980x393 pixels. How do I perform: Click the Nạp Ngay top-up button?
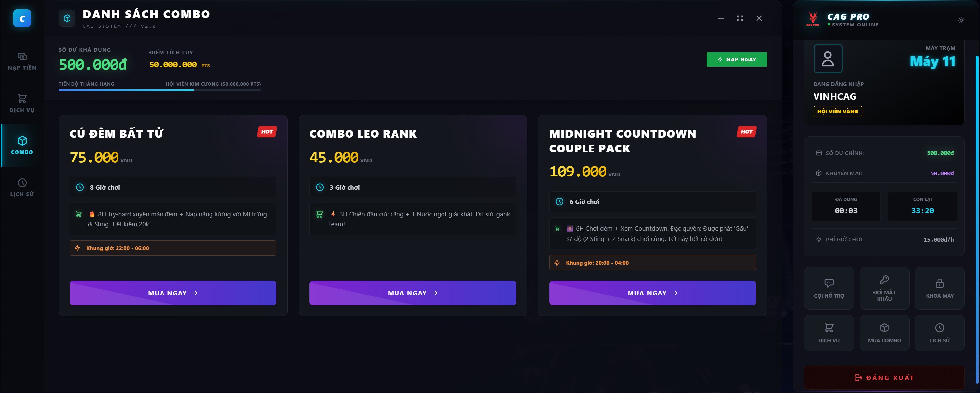tap(736, 59)
